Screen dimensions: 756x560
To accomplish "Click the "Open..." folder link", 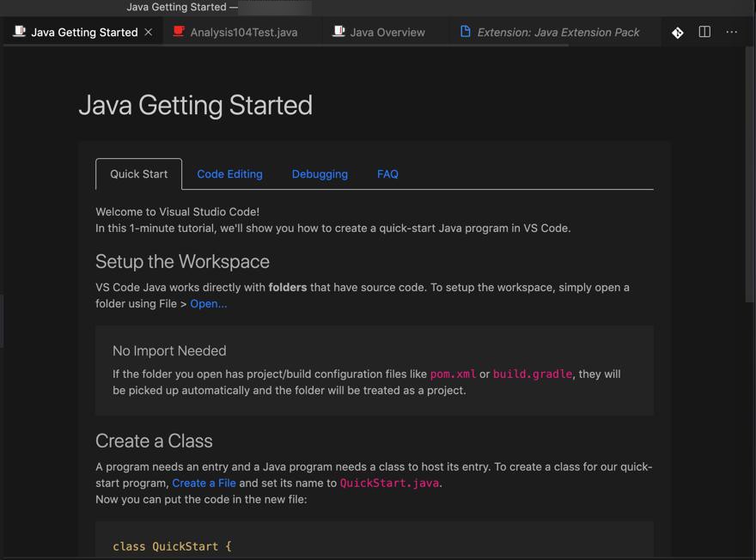I will pos(209,304).
